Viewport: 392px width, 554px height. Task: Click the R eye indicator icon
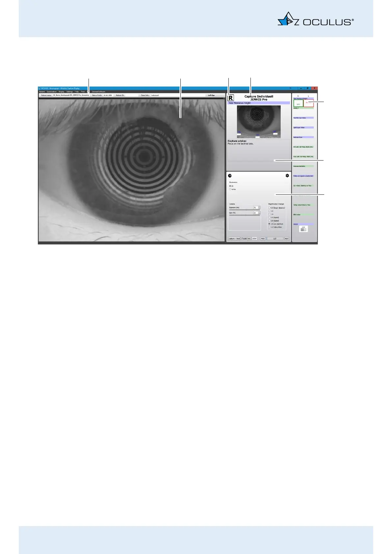click(x=231, y=98)
